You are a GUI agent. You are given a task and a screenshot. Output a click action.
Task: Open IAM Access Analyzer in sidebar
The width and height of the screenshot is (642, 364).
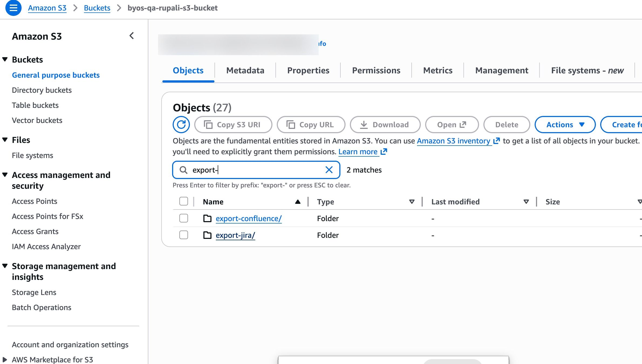(46, 246)
